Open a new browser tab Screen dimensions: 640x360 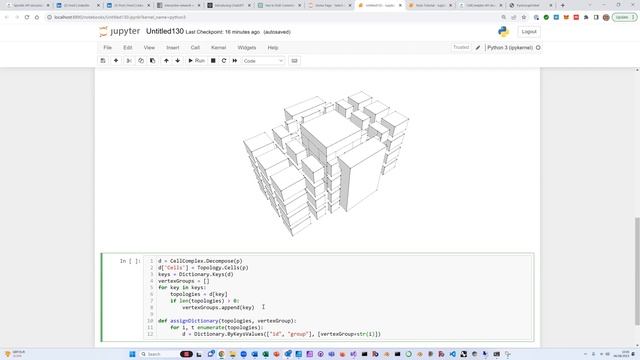562,5
